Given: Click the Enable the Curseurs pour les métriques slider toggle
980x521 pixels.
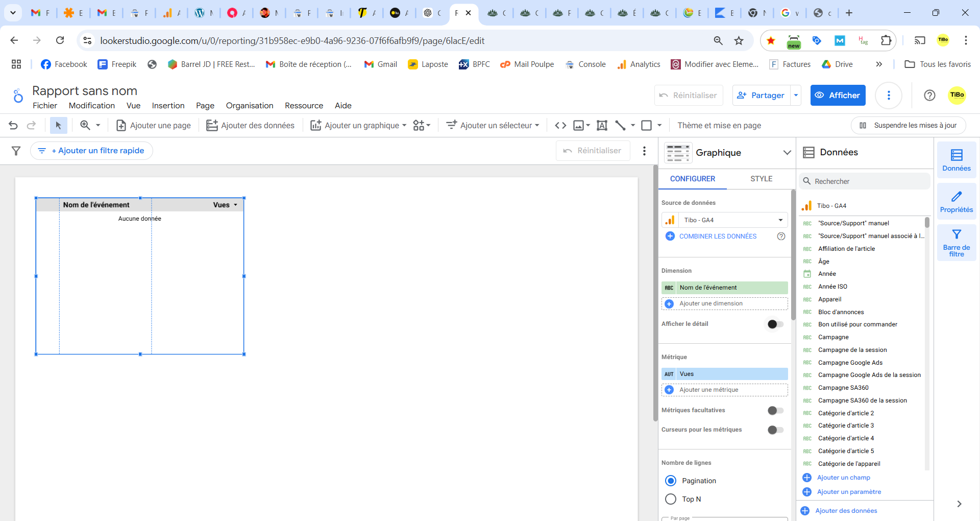Looking at the screenshot, I should 775,430.
